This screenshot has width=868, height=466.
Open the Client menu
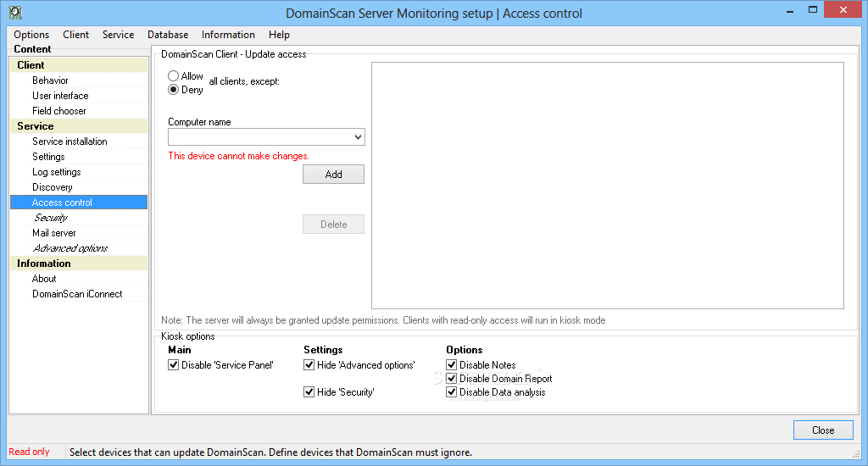pyautogui.click(x=75, y=34)
